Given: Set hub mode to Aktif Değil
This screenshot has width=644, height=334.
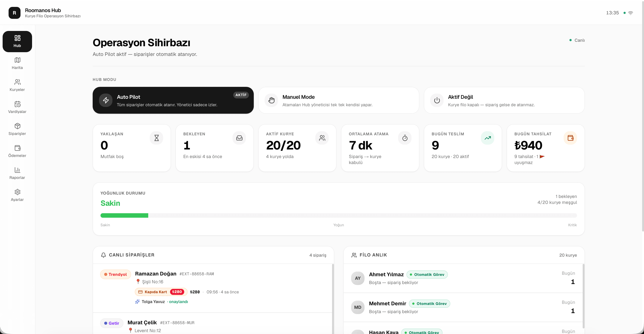Looking at the screenshot, I should point(504,100).
